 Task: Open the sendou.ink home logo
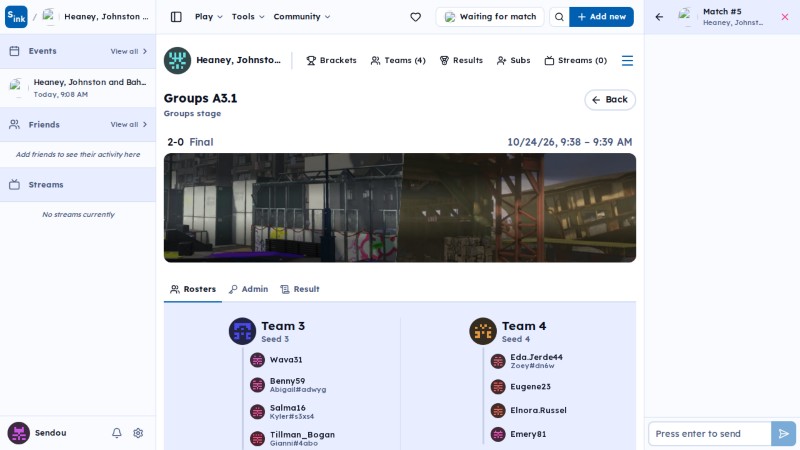16,17
